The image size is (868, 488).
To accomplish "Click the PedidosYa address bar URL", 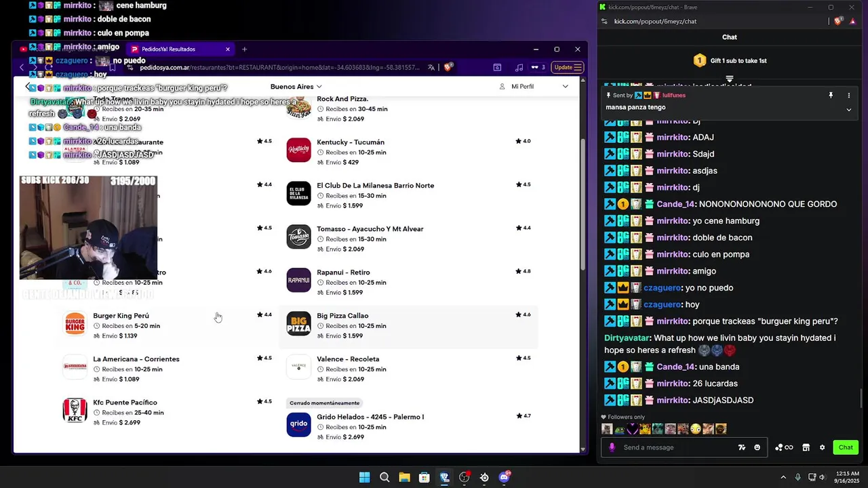I will point(279,68).
